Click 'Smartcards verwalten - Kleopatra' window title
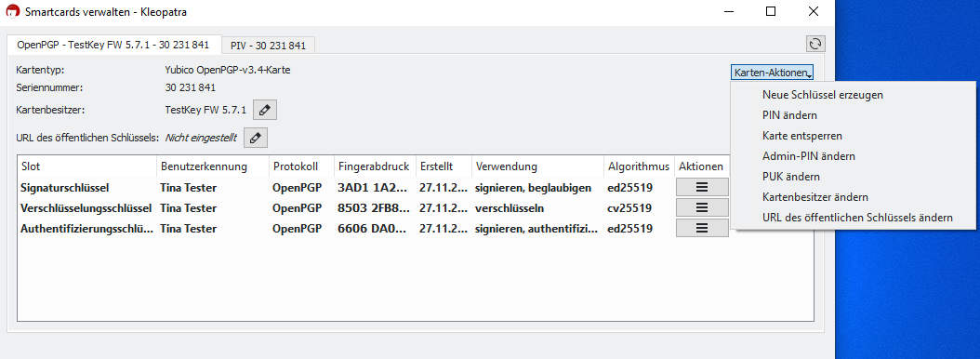Viewport: 980px width, 359px height. click(x=106, y=12)
